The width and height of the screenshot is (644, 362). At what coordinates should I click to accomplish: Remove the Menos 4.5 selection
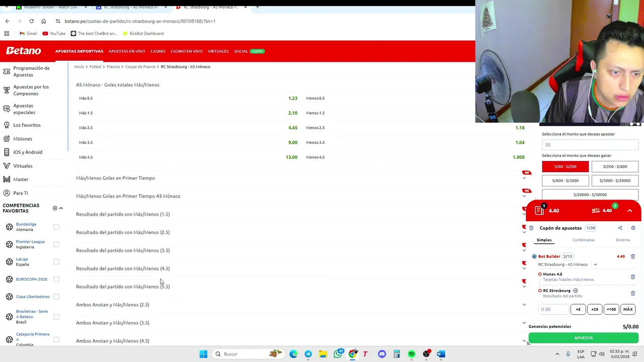(633, 277)
